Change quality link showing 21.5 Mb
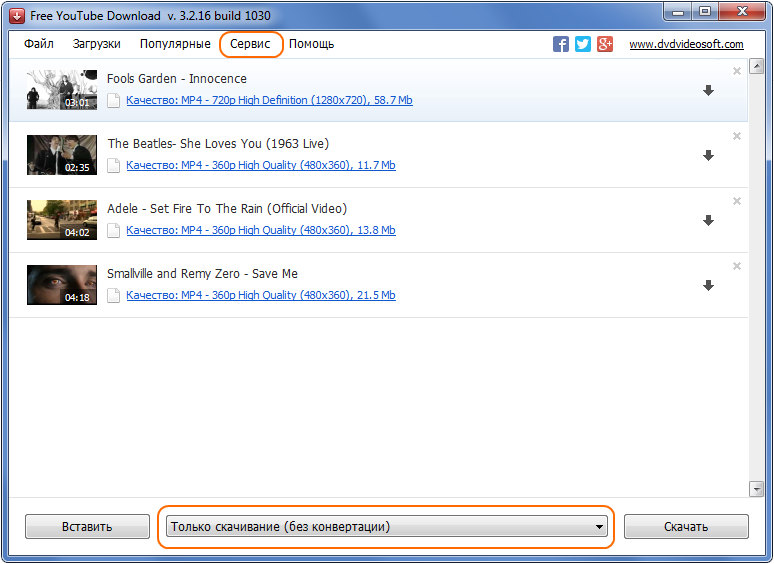 pyautogui.click(x=261, y=296)
